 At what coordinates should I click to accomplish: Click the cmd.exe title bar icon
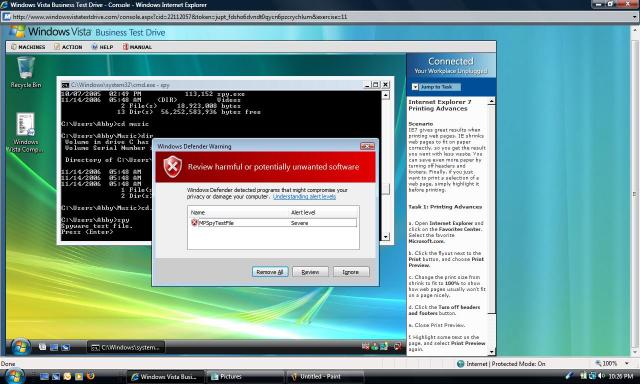[x=65, y=85]
